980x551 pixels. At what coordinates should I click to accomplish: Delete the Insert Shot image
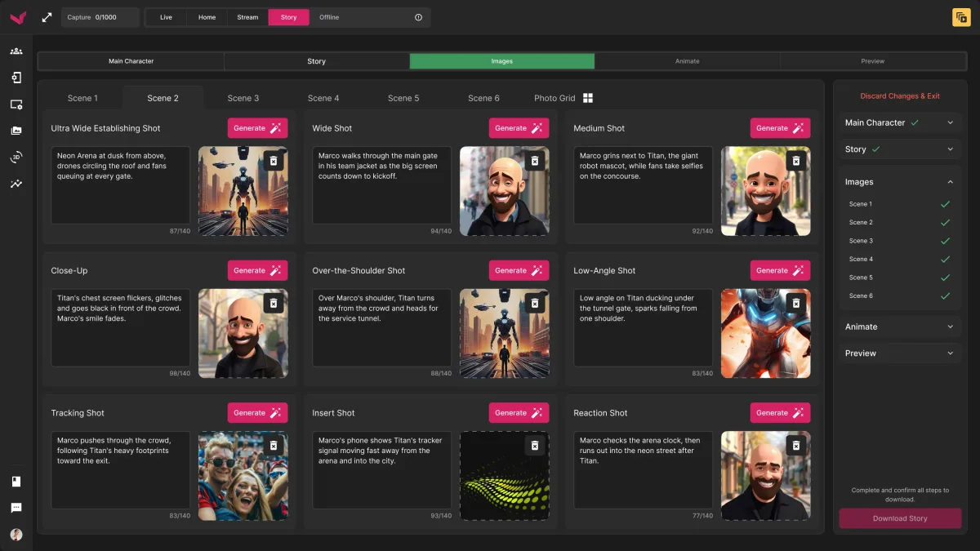[535, 446]
